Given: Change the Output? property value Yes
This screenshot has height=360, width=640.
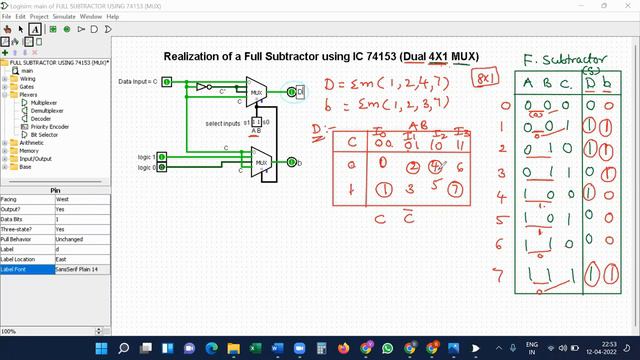Looking at the screenshot, I should (x=82, y=209).
